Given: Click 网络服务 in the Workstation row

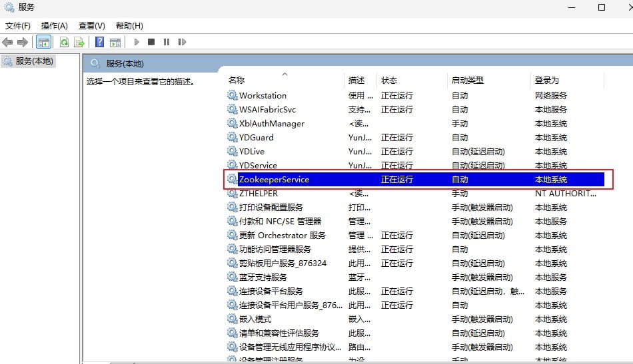Looking at the screenshot, I should 550,96.
